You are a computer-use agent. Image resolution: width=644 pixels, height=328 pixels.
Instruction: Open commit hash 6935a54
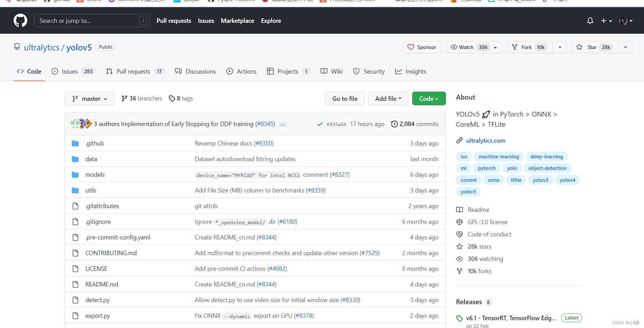coord(336,124)
